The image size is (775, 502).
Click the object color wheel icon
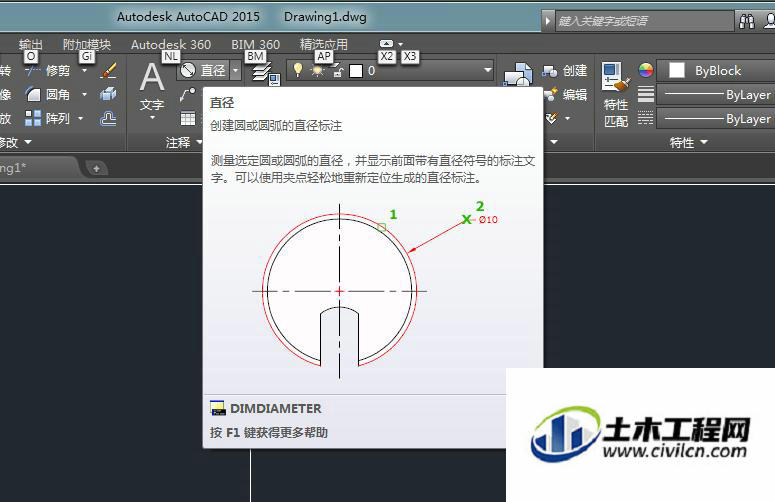[646, 71]
